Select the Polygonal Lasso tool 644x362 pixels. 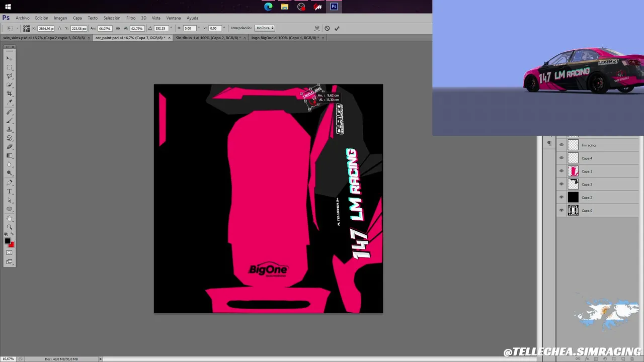(10, 76)
